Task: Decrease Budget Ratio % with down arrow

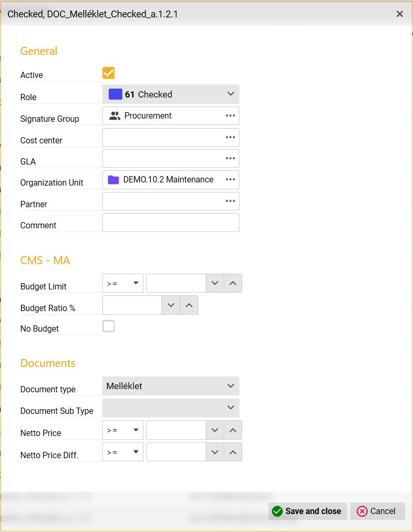Action: point(170,305)
